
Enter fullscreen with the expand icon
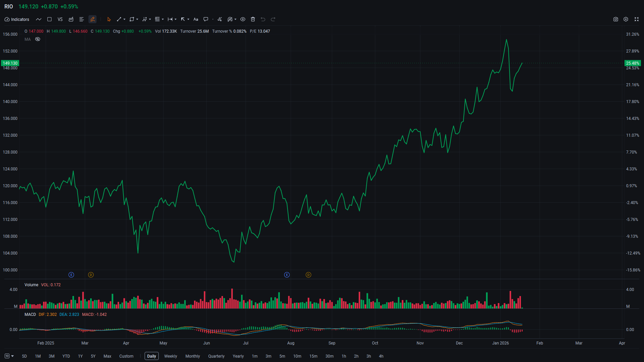tap(636, 20)
